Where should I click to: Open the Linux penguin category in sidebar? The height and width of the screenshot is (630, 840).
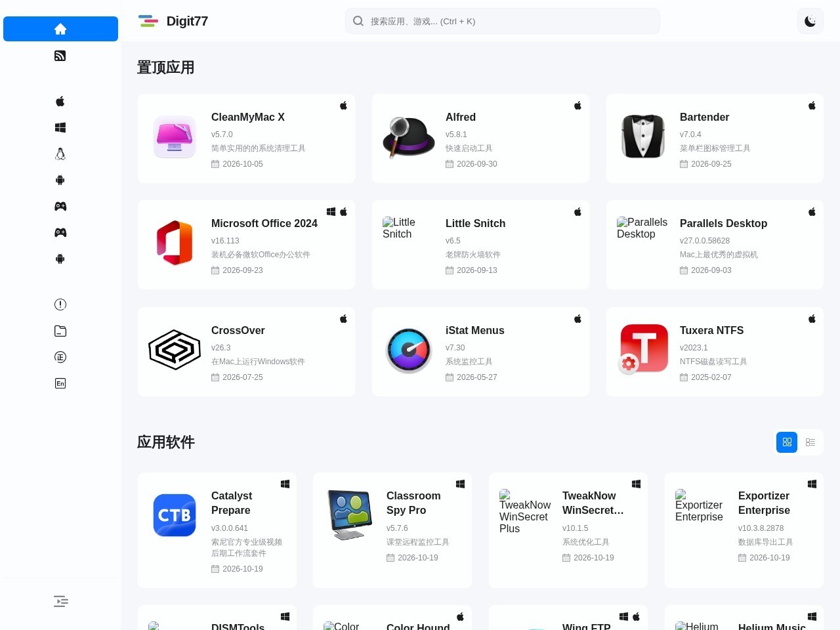coord(60,154)
